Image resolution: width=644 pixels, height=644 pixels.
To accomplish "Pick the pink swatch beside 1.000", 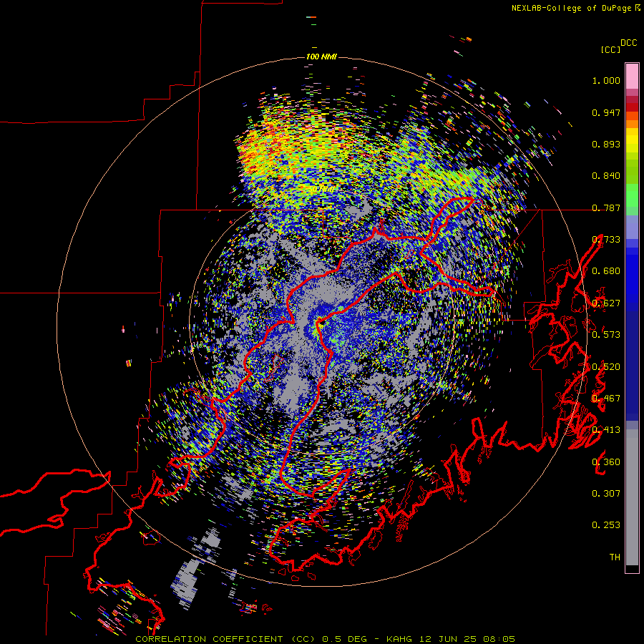I will click(x=632, y=77).
